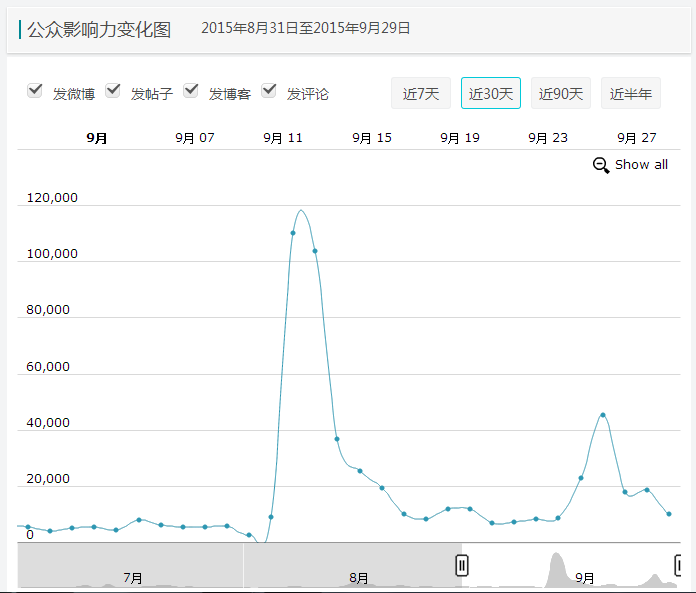This screenshot has height=593, width=696.
Task: Click the last data point on the line
Action: tap(669, 514)
